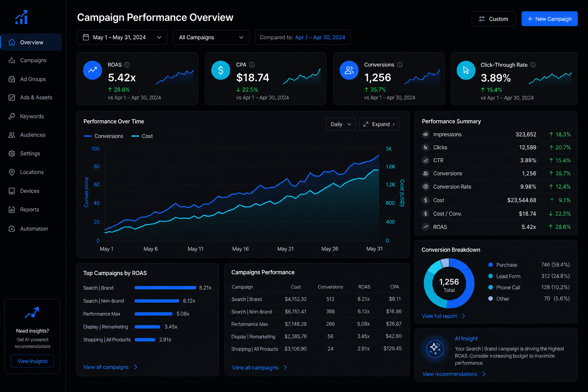
Task: Click the Custom sliders icon
Action: point(482,19)
